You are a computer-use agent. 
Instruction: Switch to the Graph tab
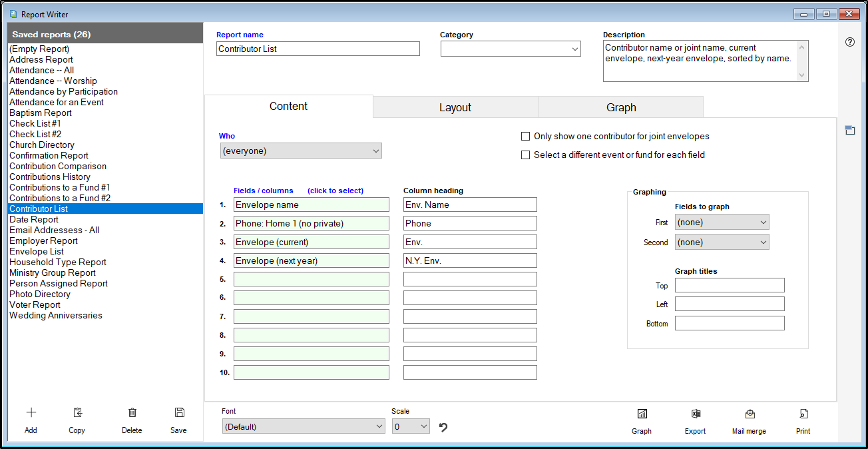pos(621,107)
